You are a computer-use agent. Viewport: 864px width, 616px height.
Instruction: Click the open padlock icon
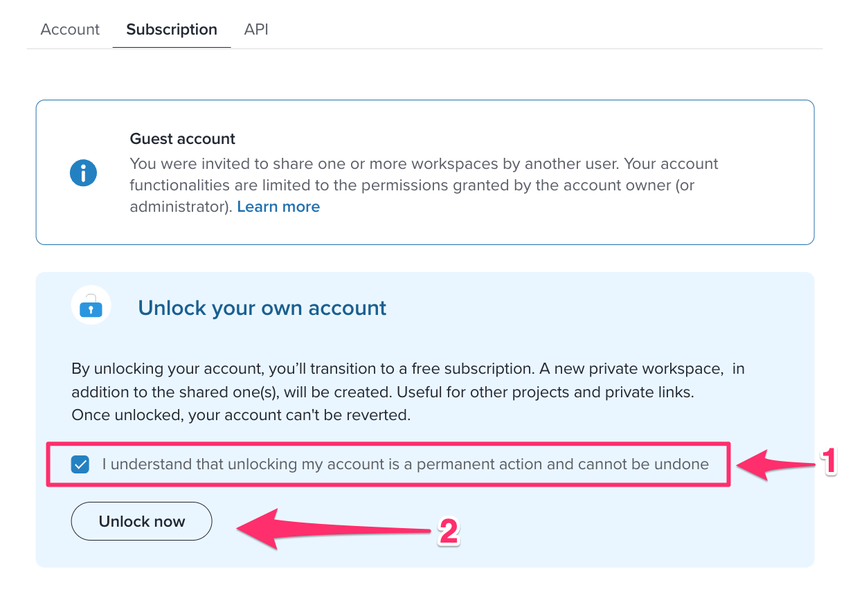pos(91,305)
